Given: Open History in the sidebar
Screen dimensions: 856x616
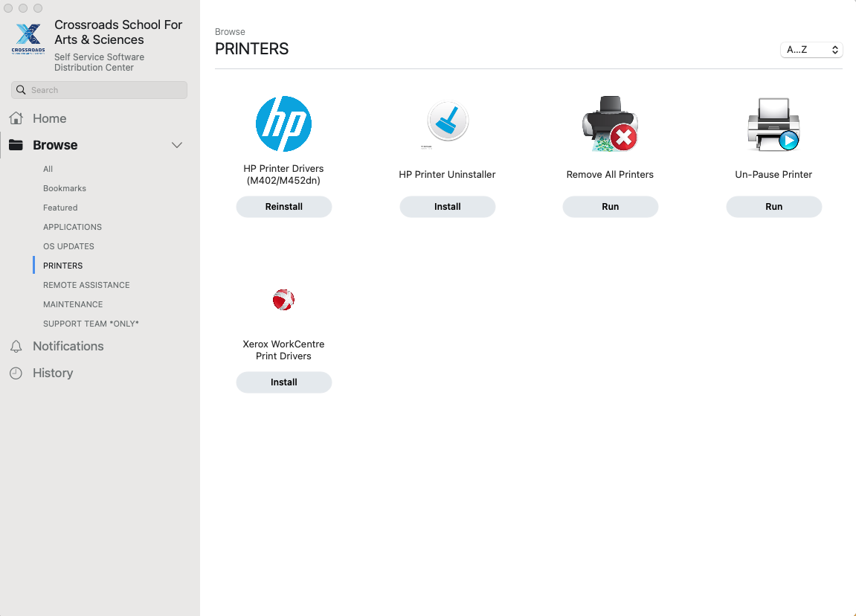Looking at the screenshot, I should [x=53, y=373].
